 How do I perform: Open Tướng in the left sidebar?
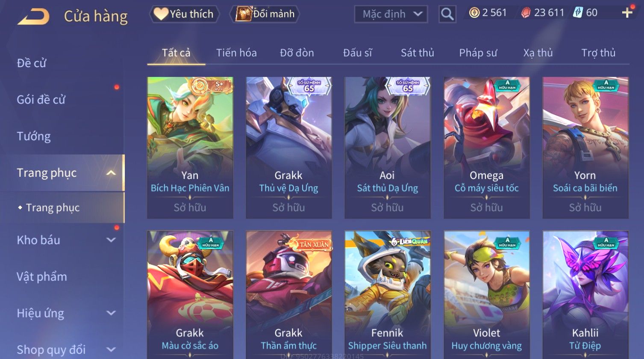point(34,136)
